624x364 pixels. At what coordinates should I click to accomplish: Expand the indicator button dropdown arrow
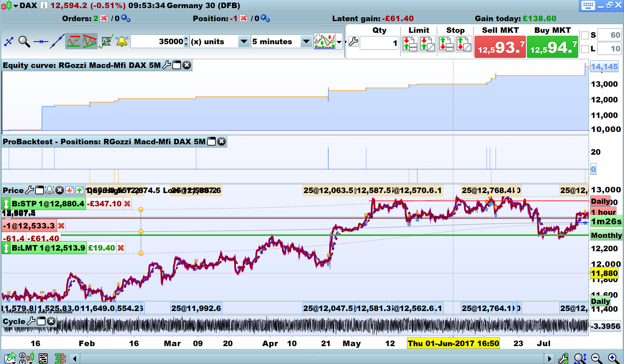click(339, 42)
